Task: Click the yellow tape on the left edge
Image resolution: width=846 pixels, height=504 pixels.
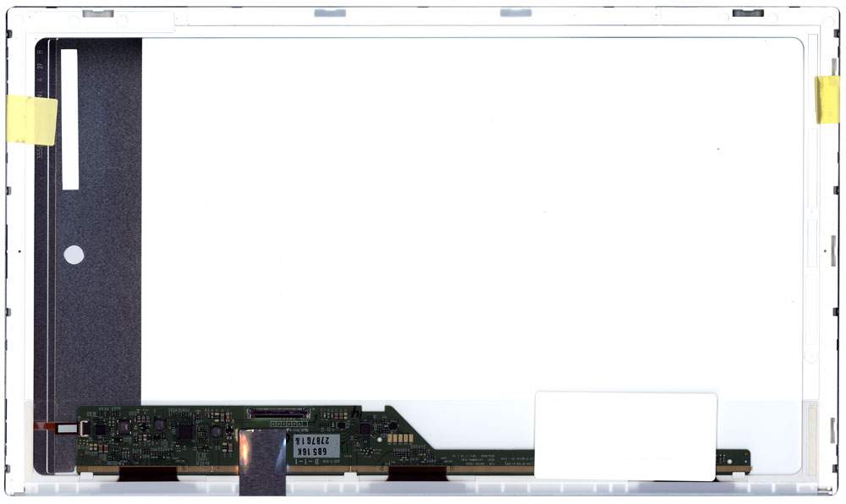Action: [x=31, y=119]
